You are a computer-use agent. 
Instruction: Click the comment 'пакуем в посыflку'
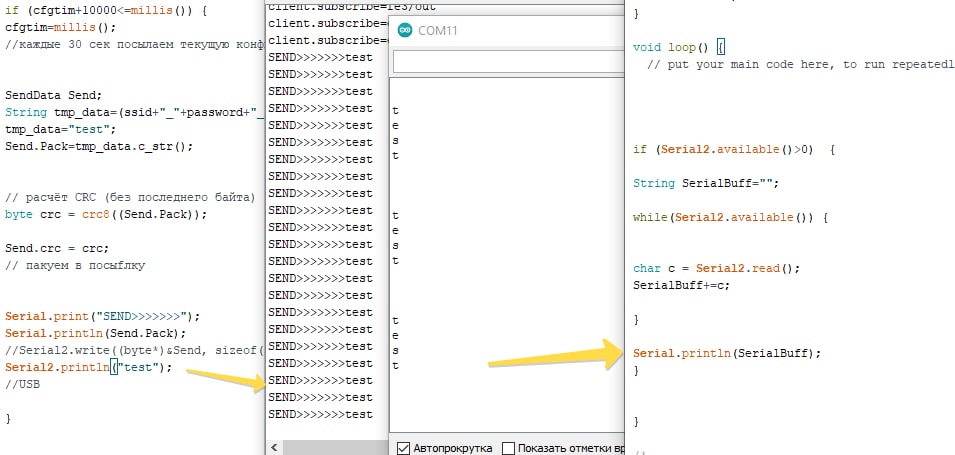pyautogui.click(x=74, y=266)
